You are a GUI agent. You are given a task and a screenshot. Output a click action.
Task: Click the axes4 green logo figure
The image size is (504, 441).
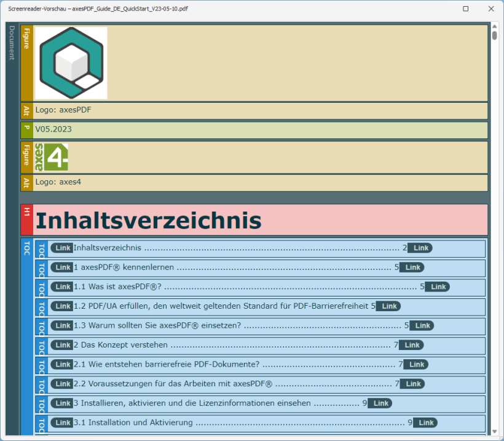[x=52, y=157]
